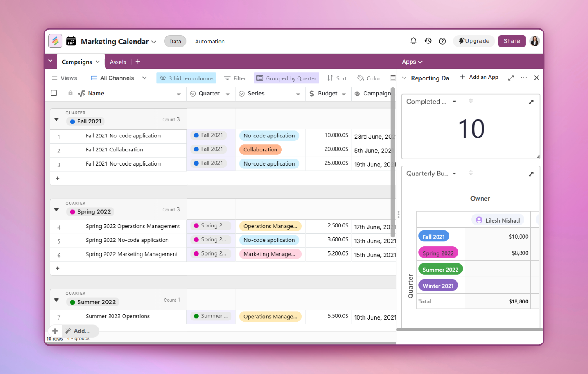588x374 pixels.
Task: Toggle the Grouped by Quarter option
Action: [x=286, y=78]
